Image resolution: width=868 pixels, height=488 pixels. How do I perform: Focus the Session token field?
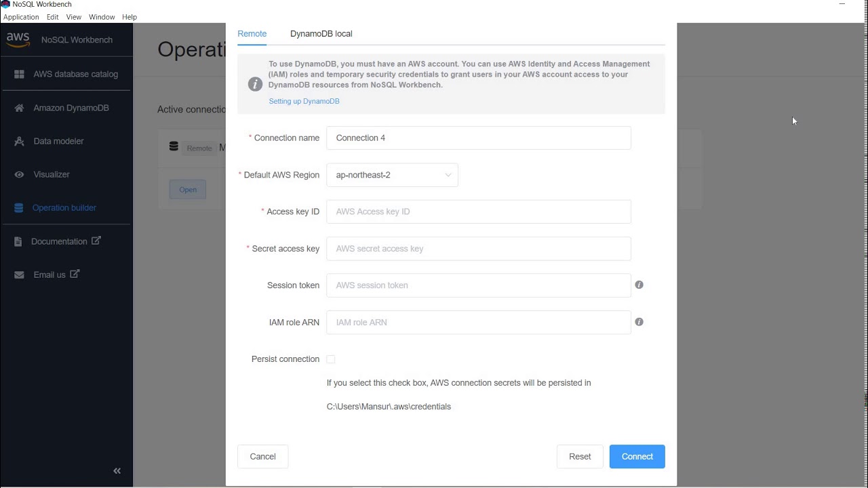coord(479,285)
